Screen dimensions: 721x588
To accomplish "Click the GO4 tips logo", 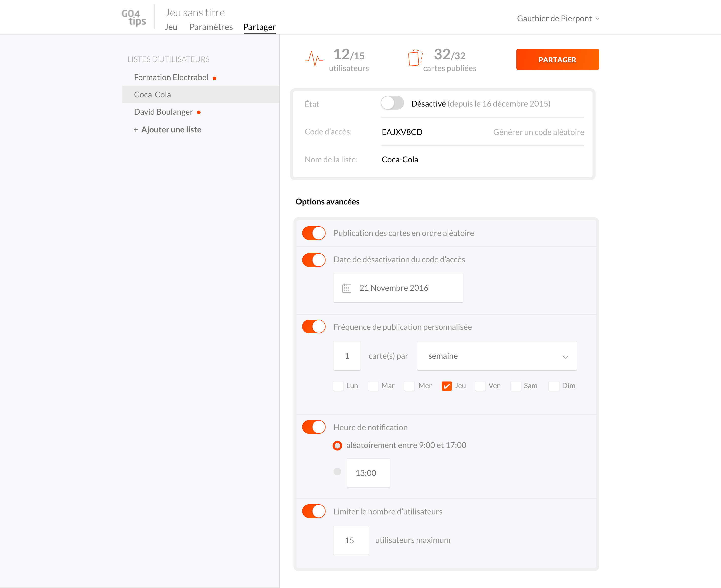I will 134,18.
